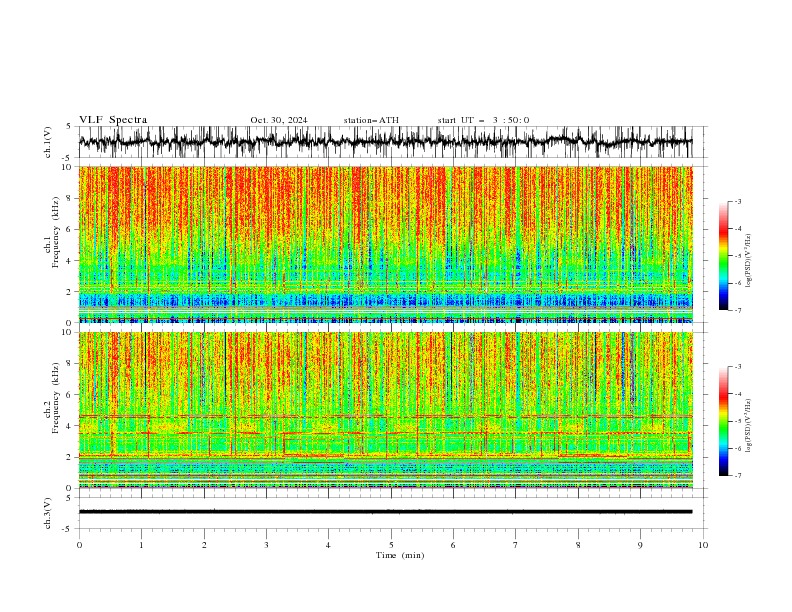Click the "-3" label on ch.1 color bar
Screen dimensions: 792x612
pos(738,201)
